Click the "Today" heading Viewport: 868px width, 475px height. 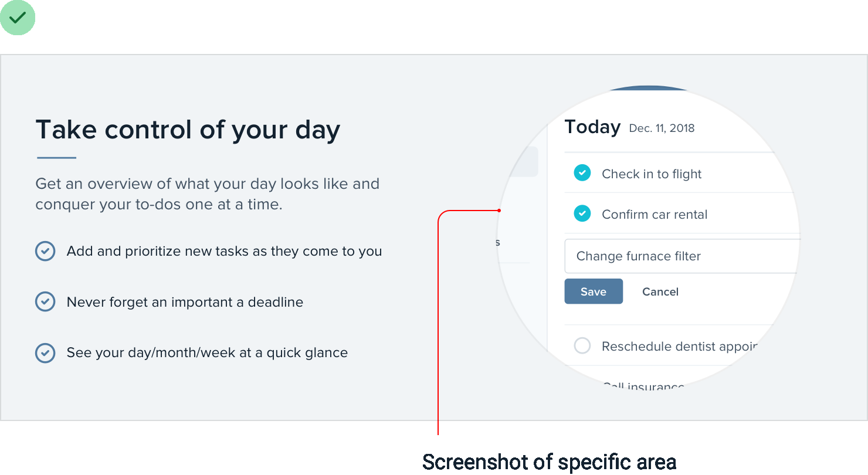(592, 127)
